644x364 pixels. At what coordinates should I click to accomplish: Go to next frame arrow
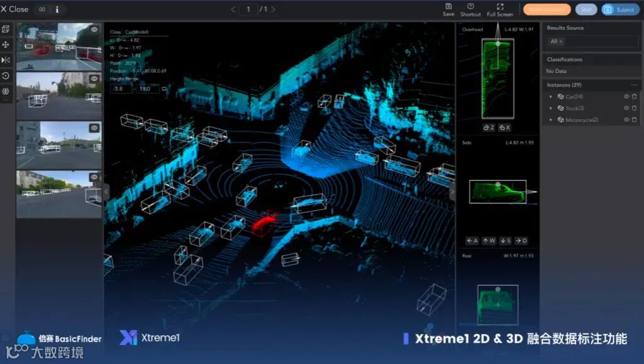click(x=273, y=9)
